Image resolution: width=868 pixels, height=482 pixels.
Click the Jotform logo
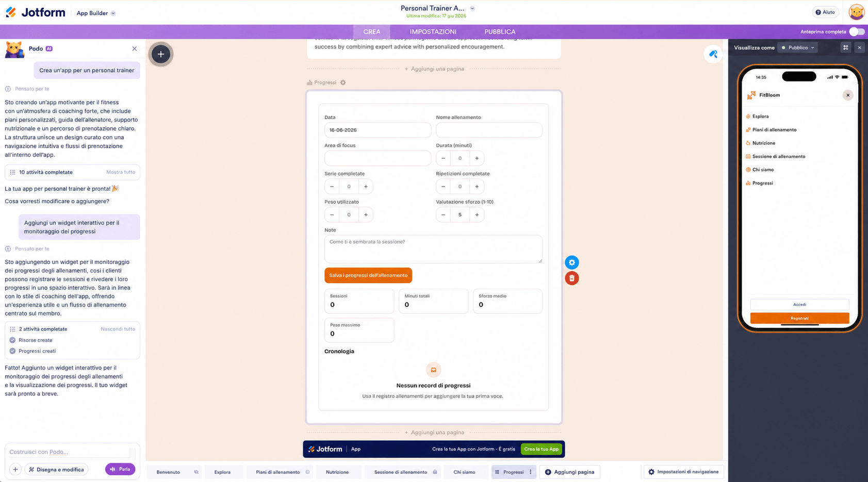pyautogui.click(x=35, y=12)
